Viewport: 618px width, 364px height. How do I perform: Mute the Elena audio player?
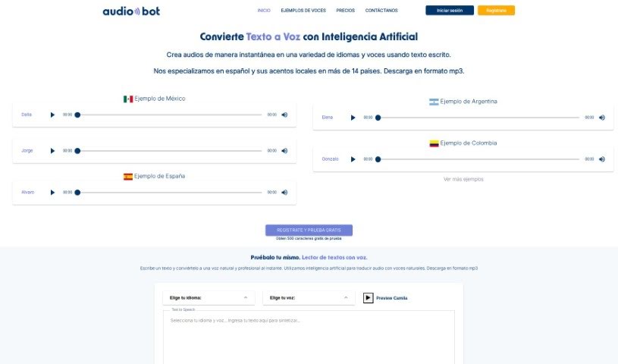[x=602, y=118]
